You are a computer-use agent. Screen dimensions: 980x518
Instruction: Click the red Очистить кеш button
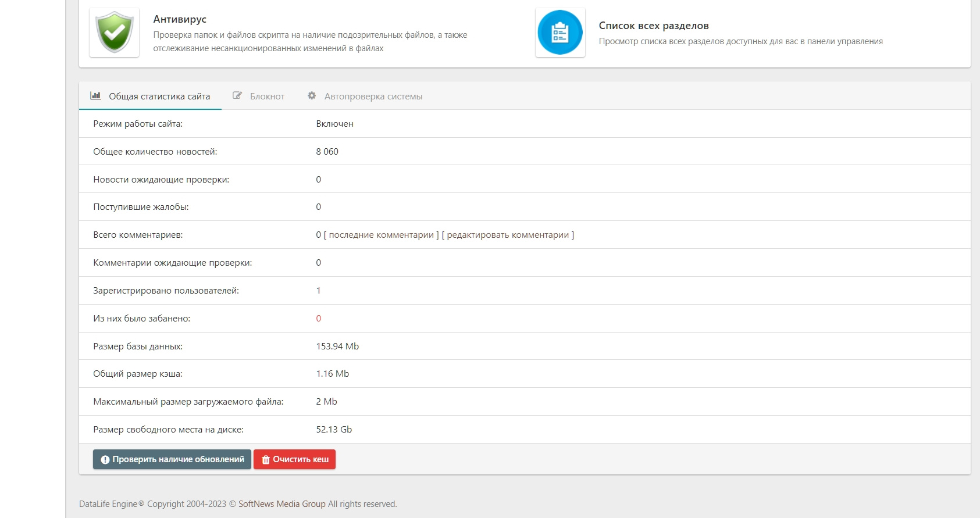click(294, 459)
